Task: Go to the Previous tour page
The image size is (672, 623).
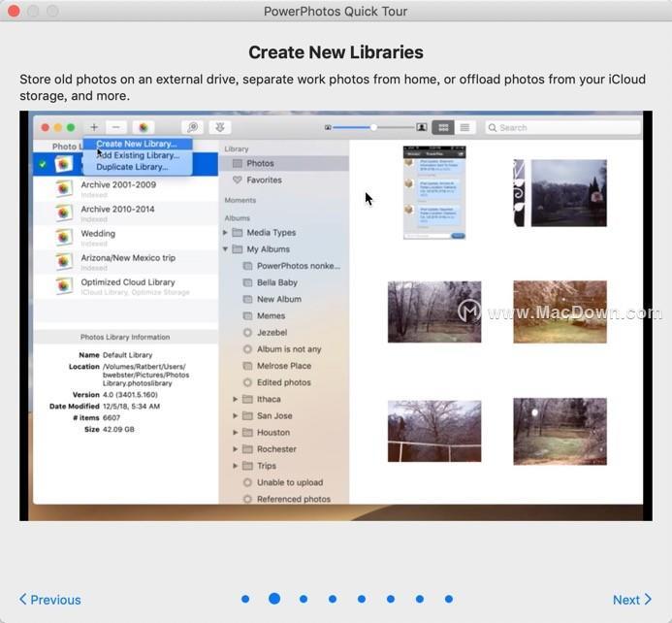Action: point(50,600)
